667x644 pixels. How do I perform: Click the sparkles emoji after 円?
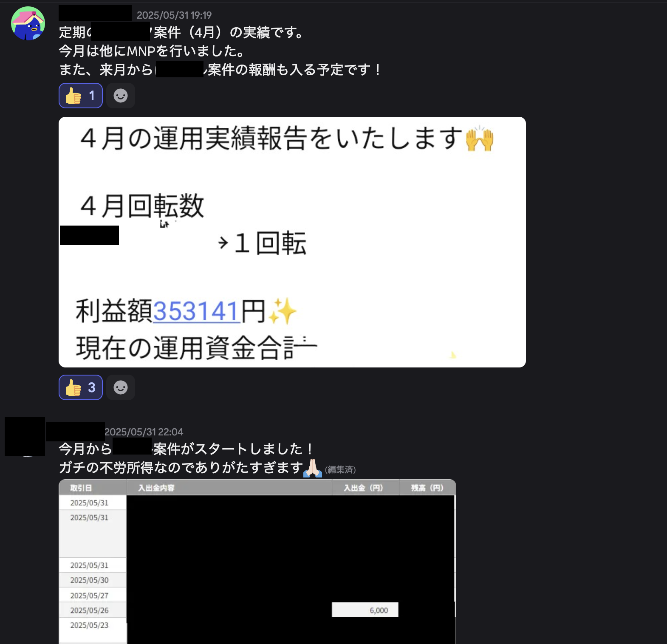282,311
